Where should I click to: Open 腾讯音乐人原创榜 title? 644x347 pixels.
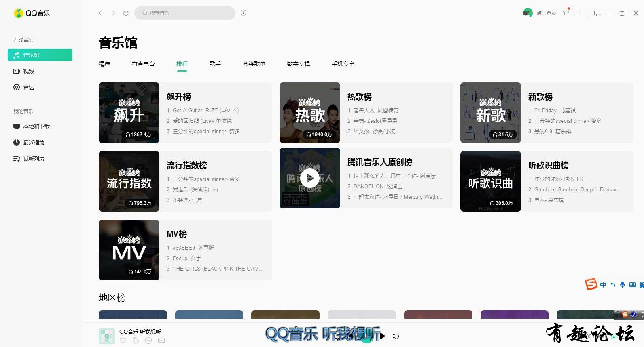tap(380, 162)
